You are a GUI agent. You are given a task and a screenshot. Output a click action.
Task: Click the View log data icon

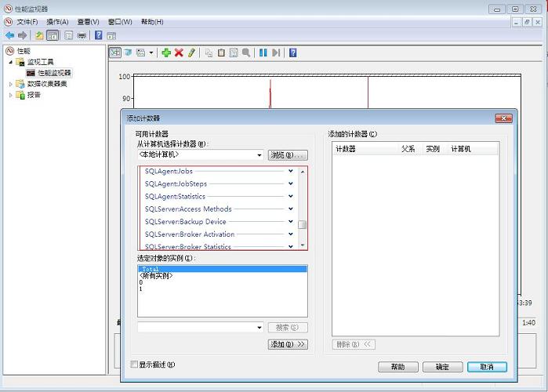click(x=129, y=53)
